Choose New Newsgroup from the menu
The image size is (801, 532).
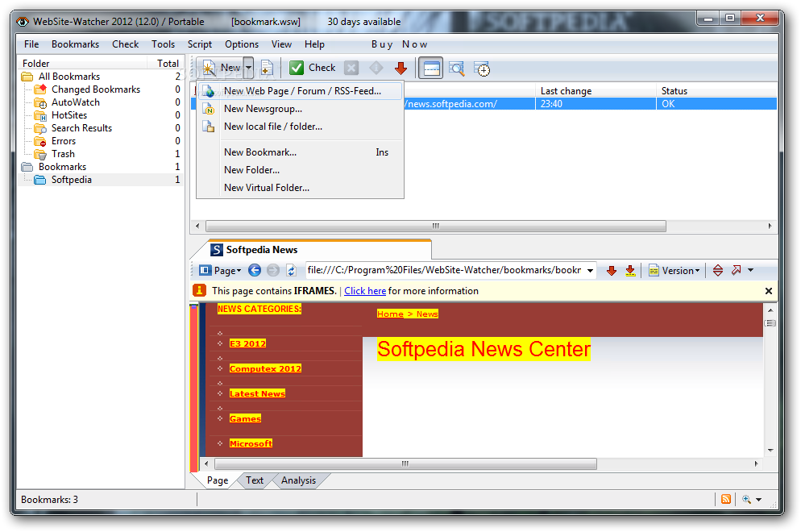pos(300,109)
